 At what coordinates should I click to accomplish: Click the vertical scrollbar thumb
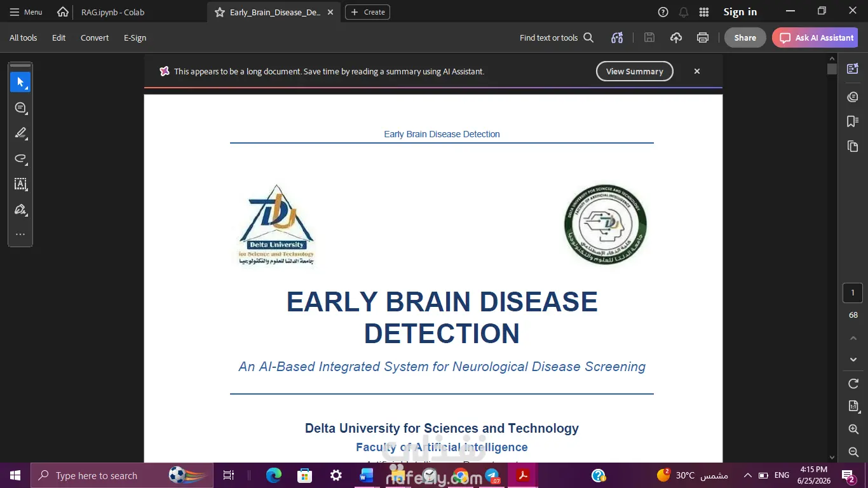(x=832, y=69)
